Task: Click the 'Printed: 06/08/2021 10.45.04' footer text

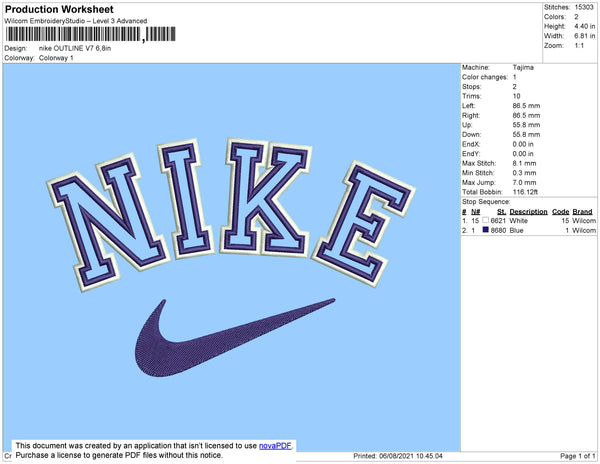Action: pyautogui.click(x=398, y=456)
